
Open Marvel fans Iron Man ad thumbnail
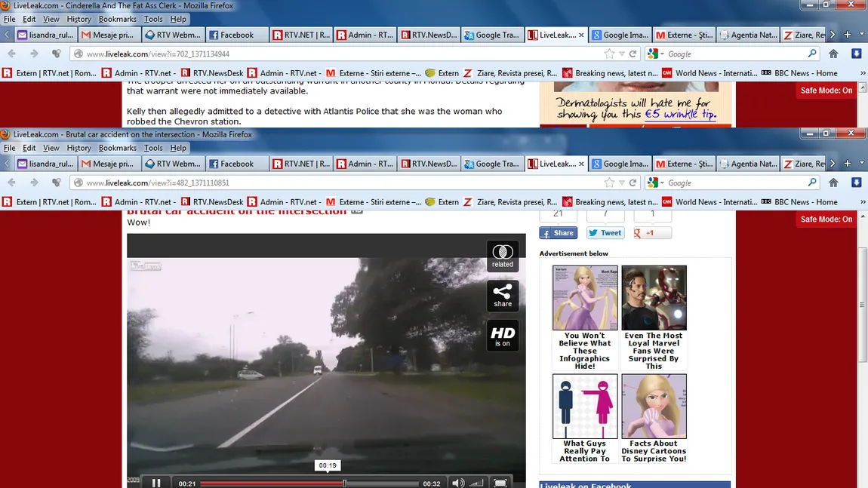click(654, 298)
